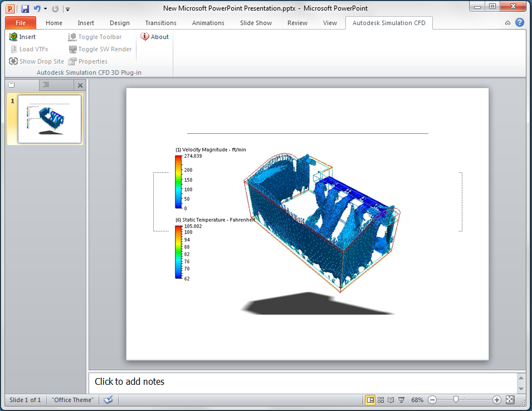Switch to the Design tab
Image resolution: width=532 pixels, height=411 pixels.
tap(119, 23)
